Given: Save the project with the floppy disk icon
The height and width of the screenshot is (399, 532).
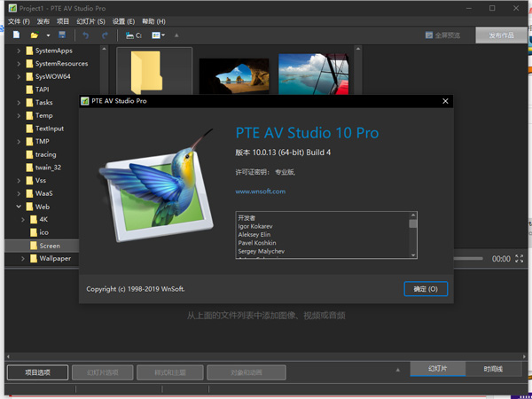Looking at the screenshot, I should [x=62, y=35].
